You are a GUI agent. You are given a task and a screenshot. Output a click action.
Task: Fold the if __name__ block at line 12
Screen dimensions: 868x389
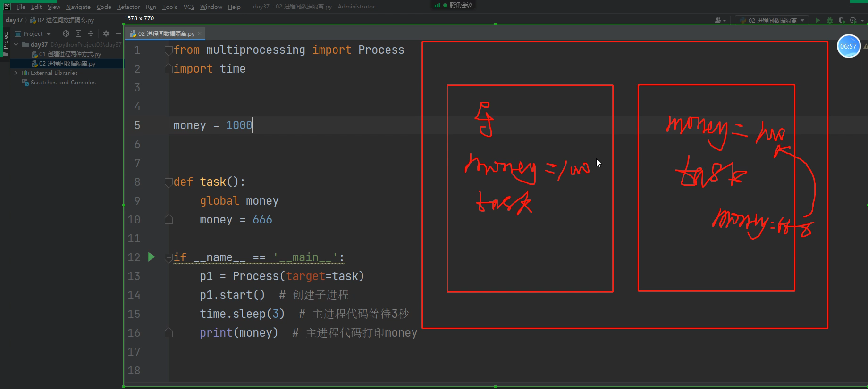169,257
